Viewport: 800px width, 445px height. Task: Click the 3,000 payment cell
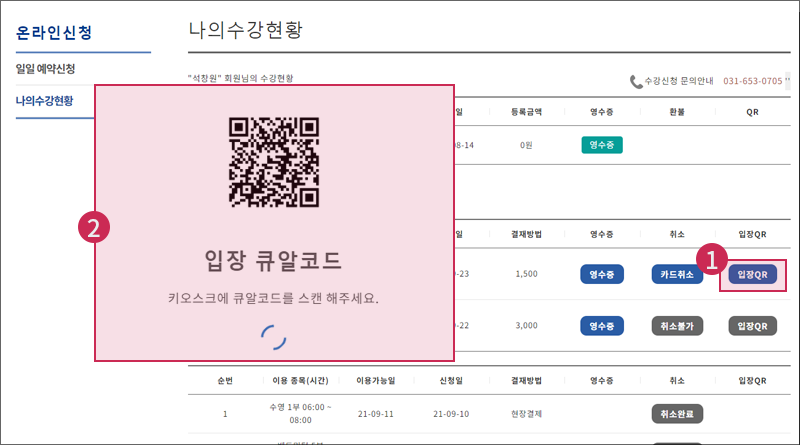[x=526, y=326]
